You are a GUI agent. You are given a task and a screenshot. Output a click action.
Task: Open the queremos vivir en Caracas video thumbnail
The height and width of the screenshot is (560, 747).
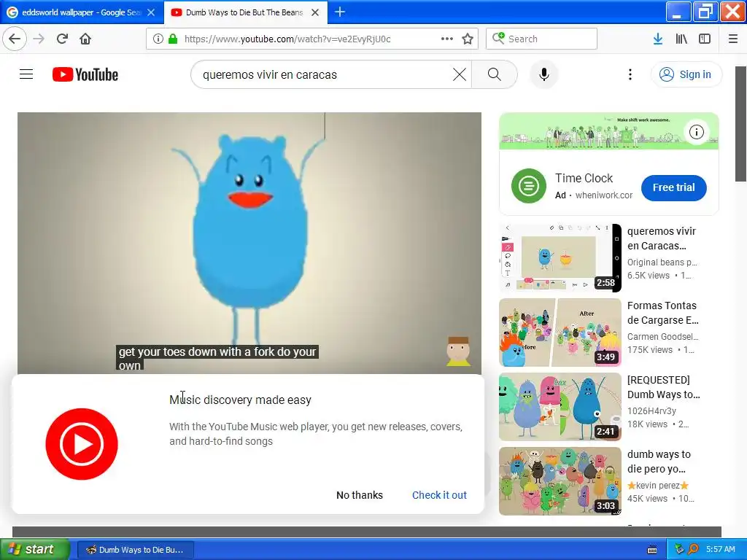[x=560, y=258]
